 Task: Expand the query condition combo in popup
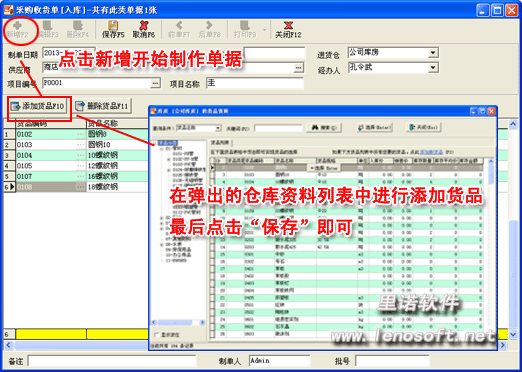218,128
